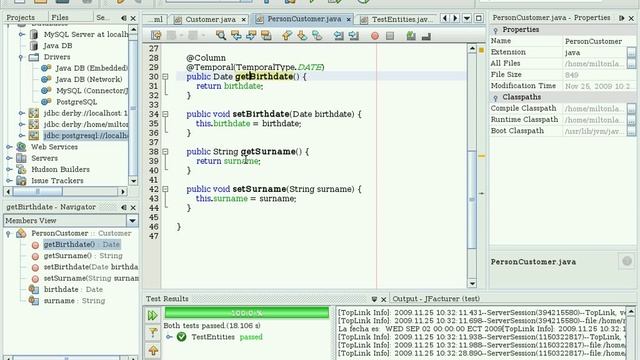Collapse the setBirthdate method code fold
Screen dimensions: 640x360
165,114
